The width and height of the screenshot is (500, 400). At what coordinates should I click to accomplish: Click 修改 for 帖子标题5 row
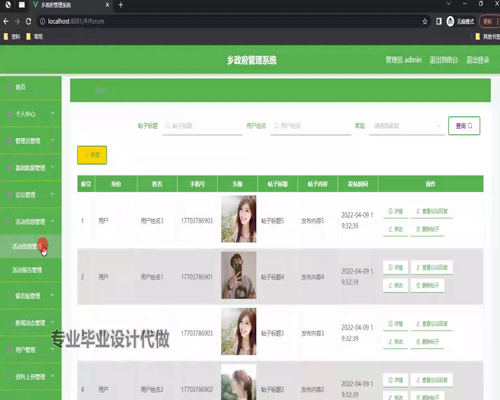(395, 229)
